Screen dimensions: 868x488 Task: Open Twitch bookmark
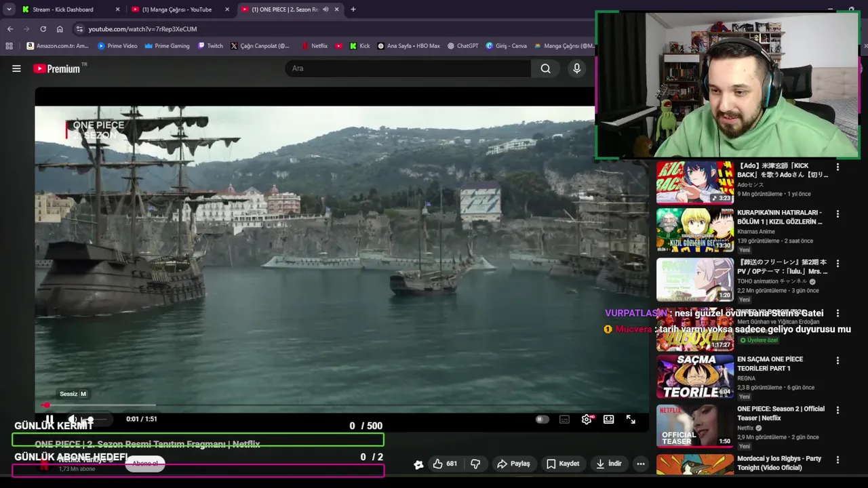pyautogui.click(x=210, y=46)
